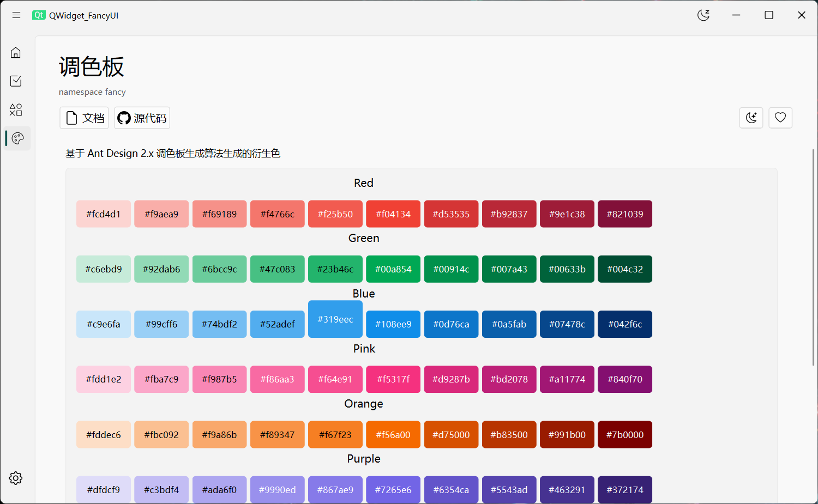The width and height of the screenshot is (818, 504).
Task: Toggle night mode in title bar
Action: [703, 15]
